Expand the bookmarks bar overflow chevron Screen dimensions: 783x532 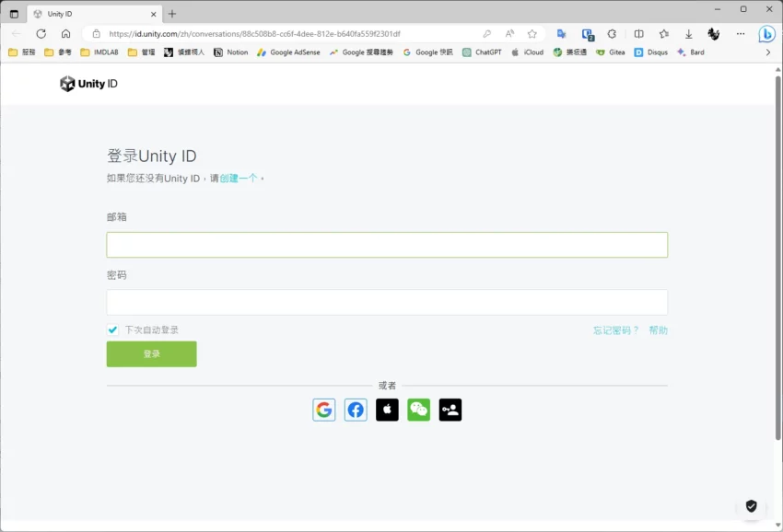point(768,52)
